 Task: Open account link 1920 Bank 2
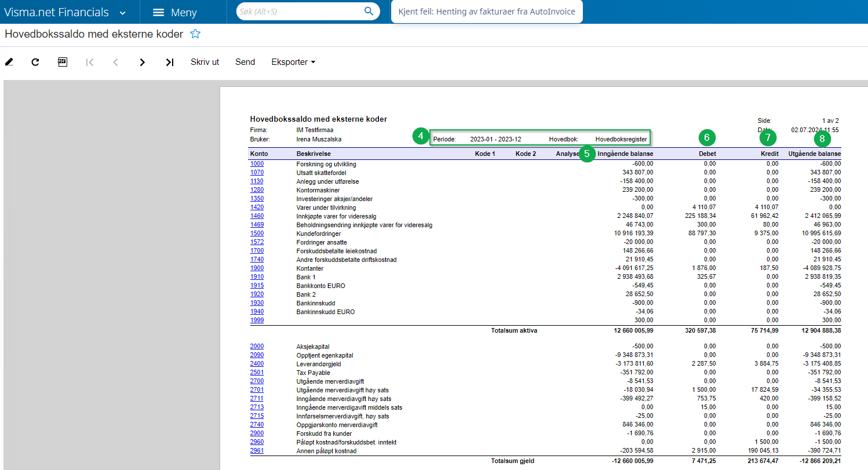tap(257, 294)
